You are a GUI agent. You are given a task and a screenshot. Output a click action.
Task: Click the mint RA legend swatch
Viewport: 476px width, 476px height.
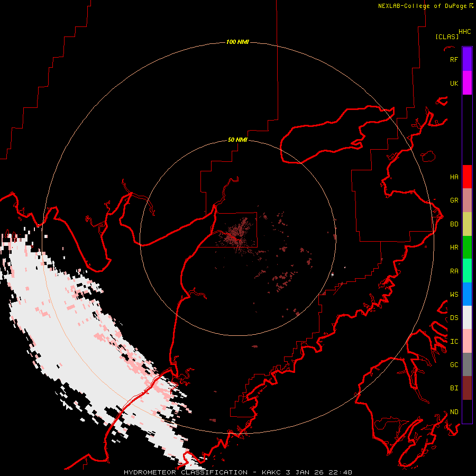coord(467,271)
